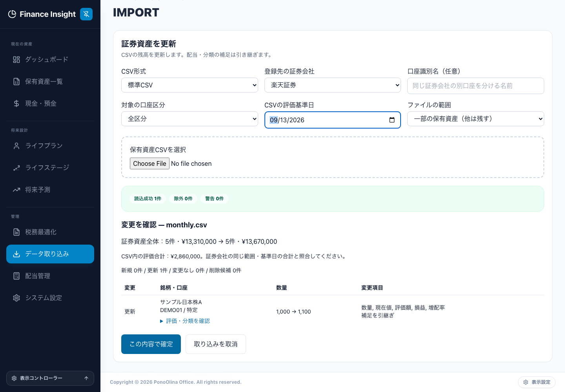Open the 対象の口座区分 dropdown
Viewport: 565px width, 392px height.
(190, 119)
